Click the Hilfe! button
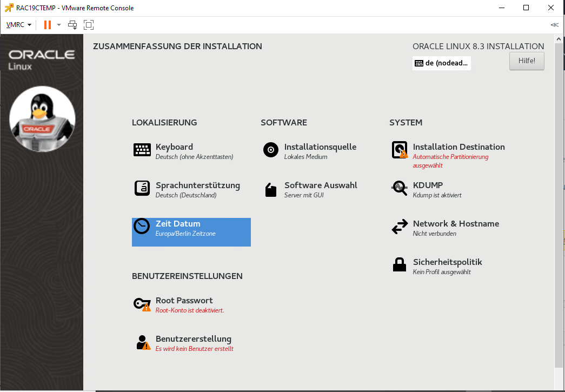 pos(526,61)
